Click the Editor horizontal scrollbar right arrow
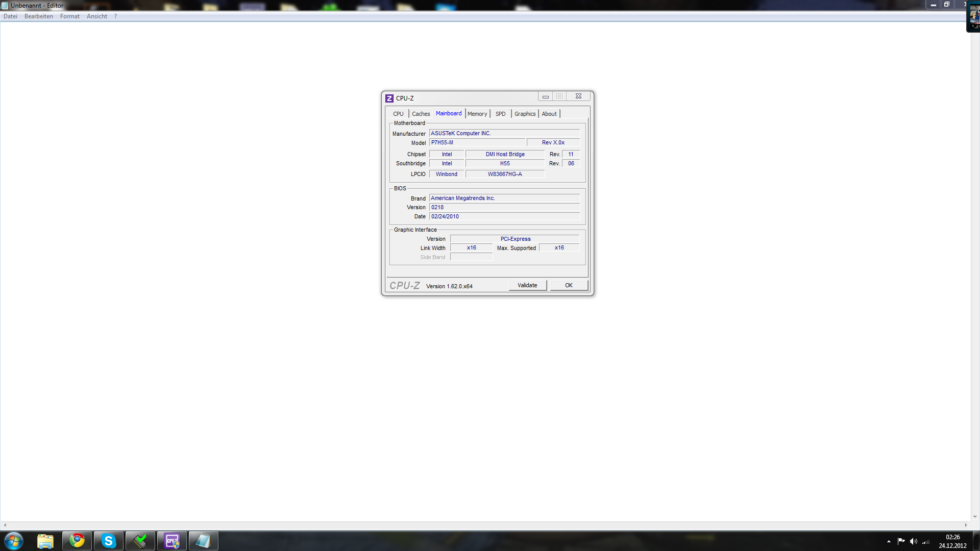The height and width of the screenshot is (551, 980). 966,525
